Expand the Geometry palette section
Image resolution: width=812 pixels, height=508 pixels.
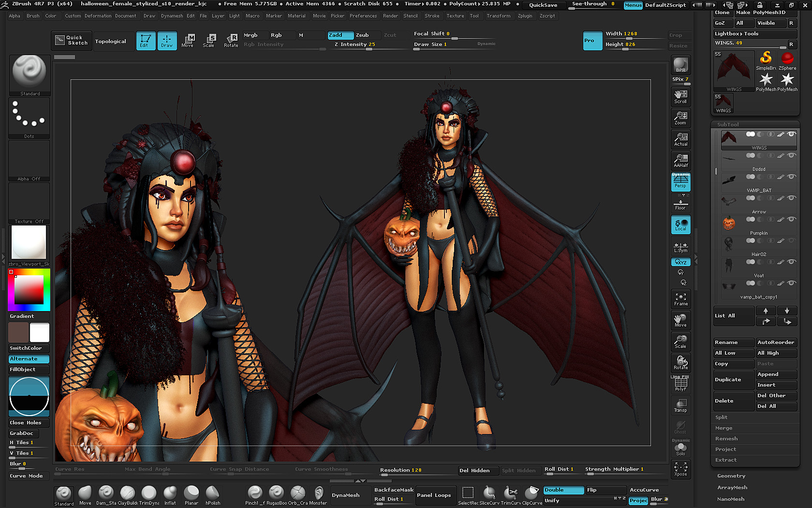tap(731, 476)
